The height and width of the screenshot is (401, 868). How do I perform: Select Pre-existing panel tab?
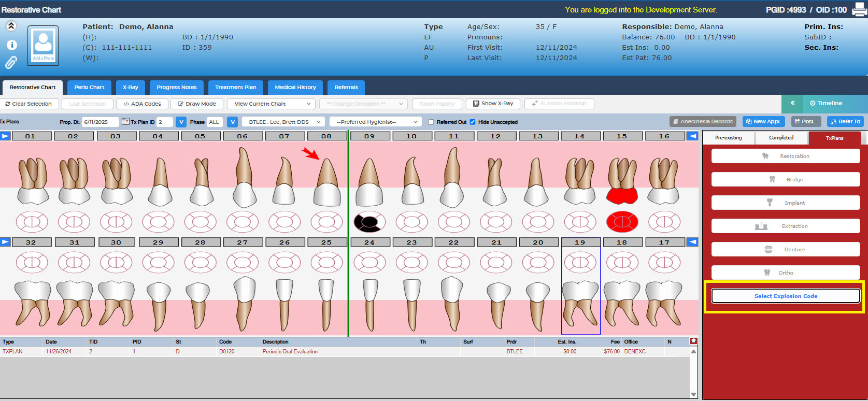click(728, 138)
